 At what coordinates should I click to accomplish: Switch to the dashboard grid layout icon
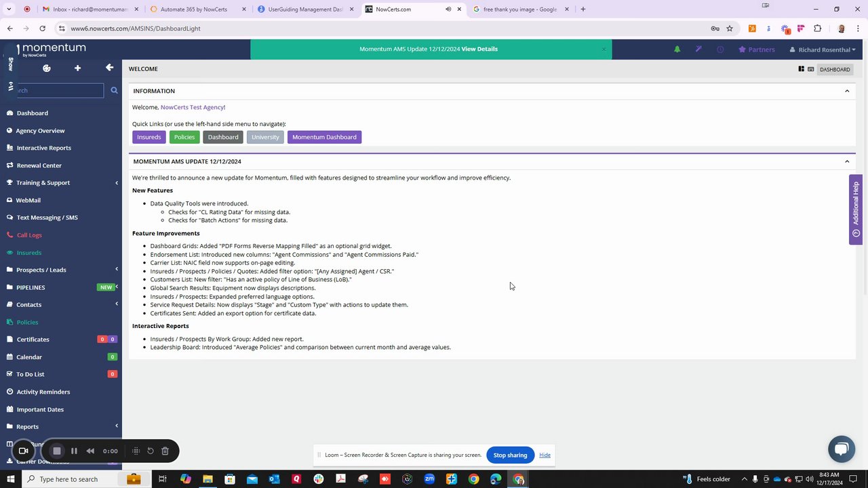click(x=801, y=69)
